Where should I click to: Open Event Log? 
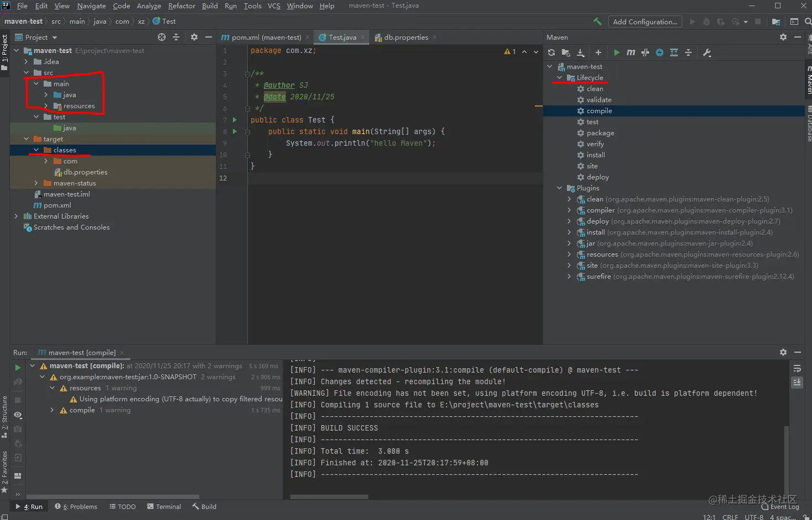coord(780,507)
